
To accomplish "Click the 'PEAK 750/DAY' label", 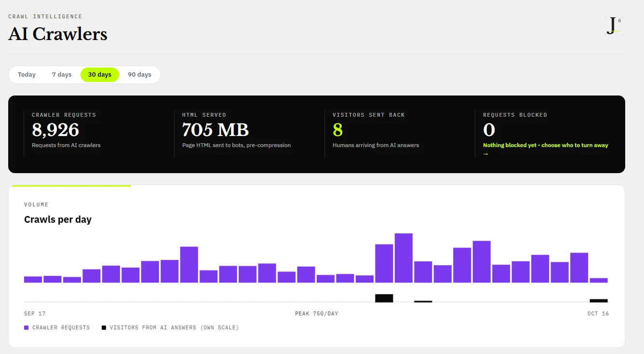I will [x=317, y=314].
